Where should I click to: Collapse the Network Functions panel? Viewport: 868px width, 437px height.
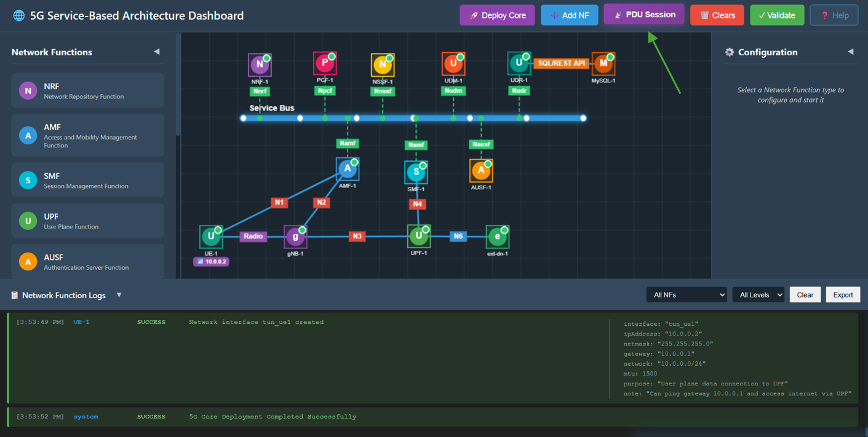coord(157,52)
